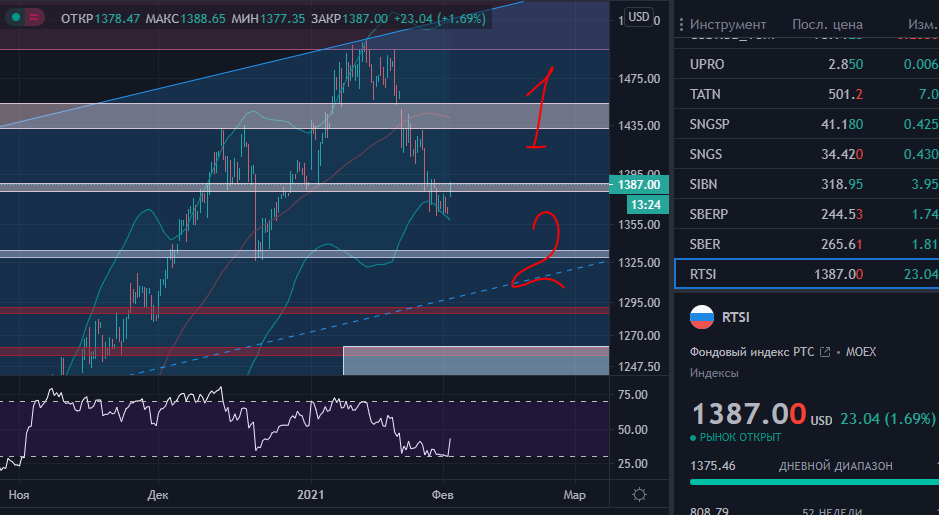This screenshot has height=515, width=939.
Task: Sort watchlist by Инструмент column
Action: tap(728, 25)
